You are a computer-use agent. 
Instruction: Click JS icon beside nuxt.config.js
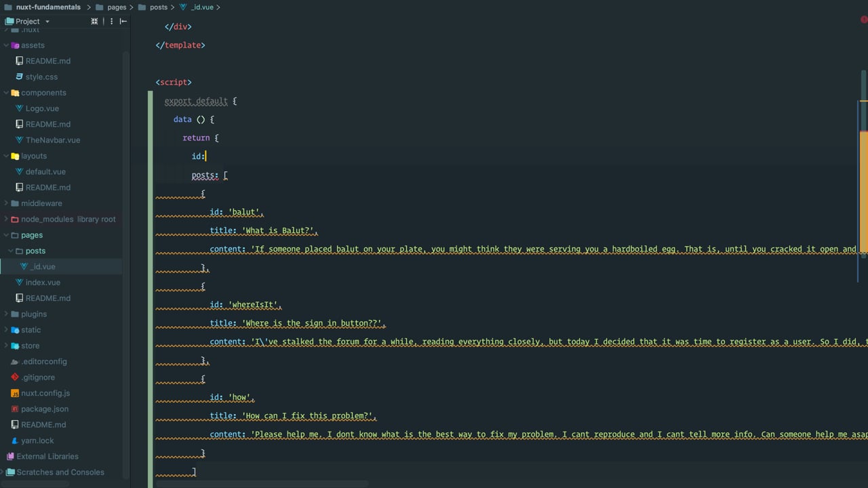15,393
